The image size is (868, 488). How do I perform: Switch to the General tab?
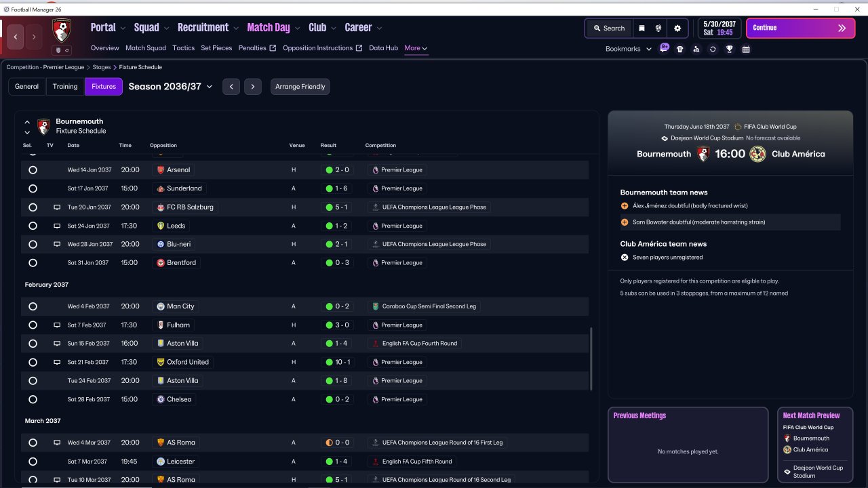click(27, 87)
